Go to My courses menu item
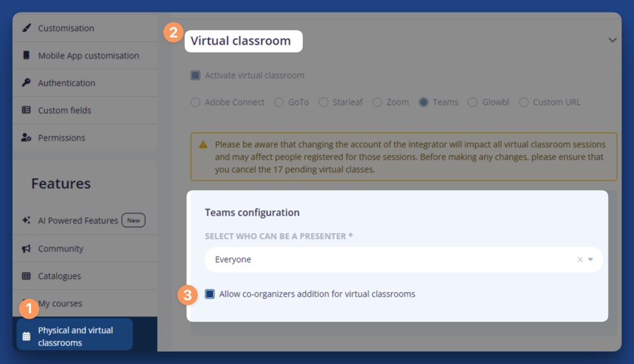 coord(60,303)
